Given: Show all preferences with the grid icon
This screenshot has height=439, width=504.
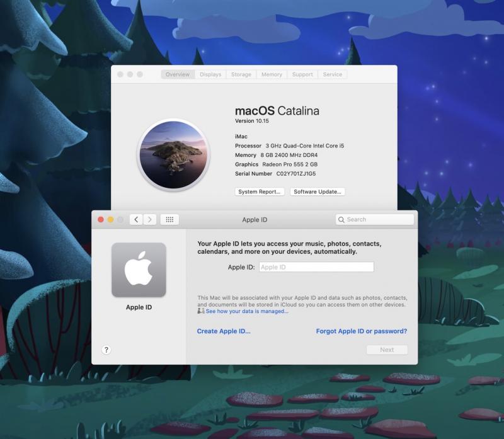Looking at the screenshot, I should [169, 219].
